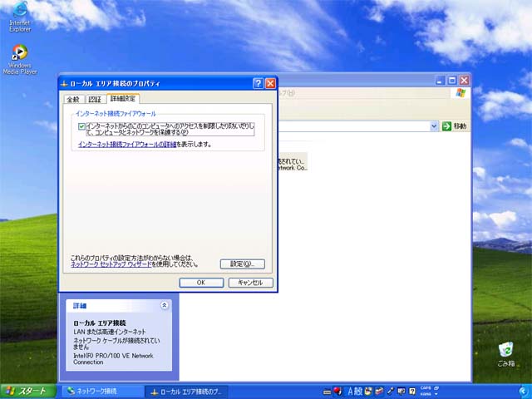This screenshot has height=399, width=532.
Task: Click the IME pad keyboard icon in language bar
Action: click(x=327, y=392)
